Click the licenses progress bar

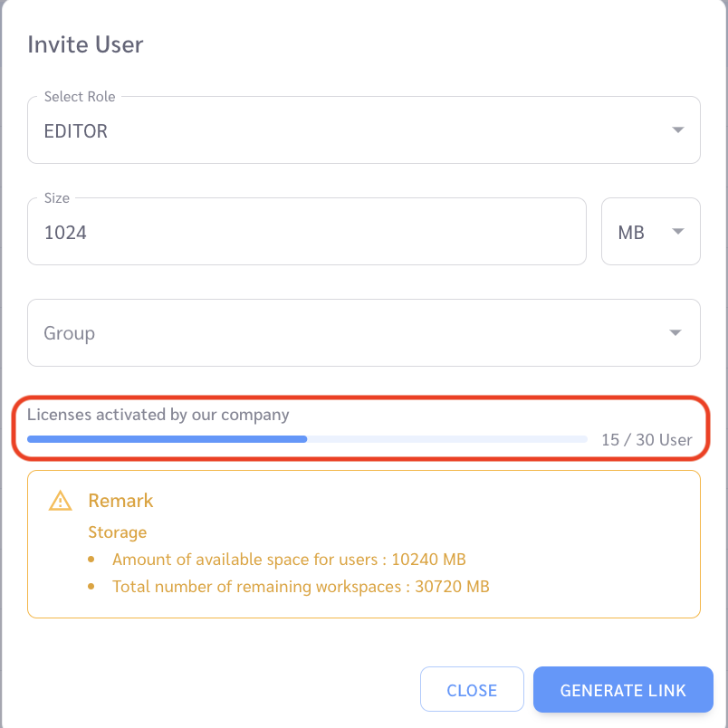307,439
